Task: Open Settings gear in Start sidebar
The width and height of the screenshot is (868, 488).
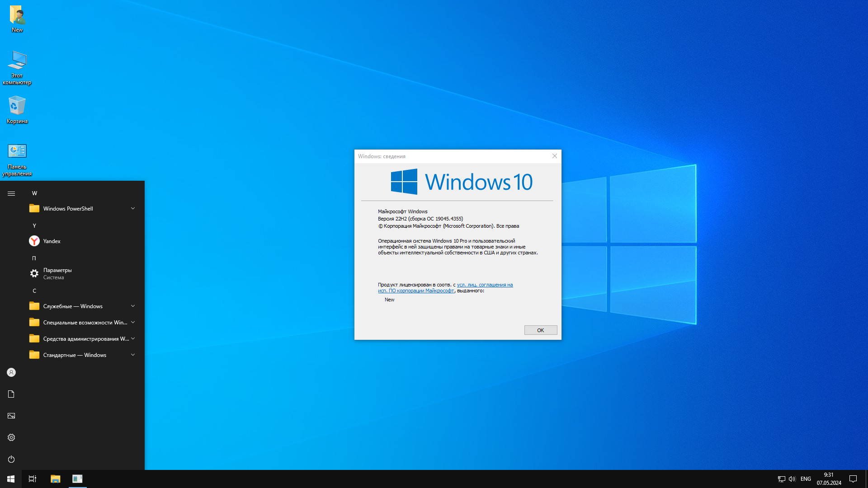Action: (x=11, y=437)
